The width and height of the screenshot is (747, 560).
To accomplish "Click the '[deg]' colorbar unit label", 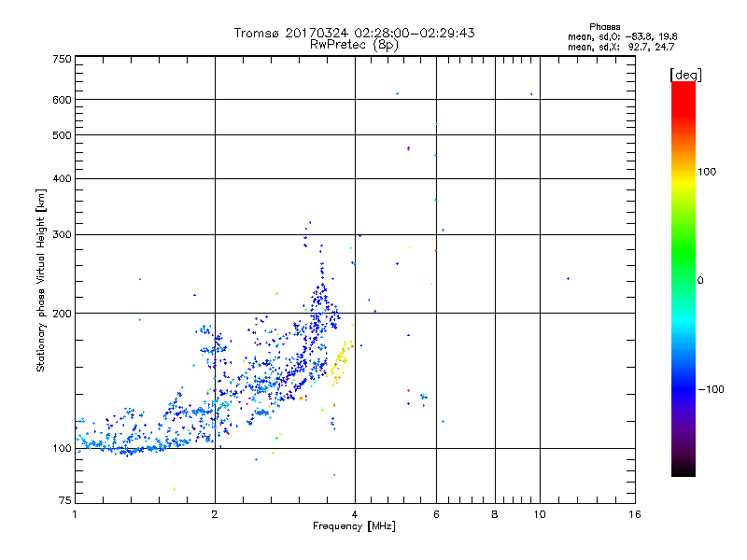I will (685, 75).
